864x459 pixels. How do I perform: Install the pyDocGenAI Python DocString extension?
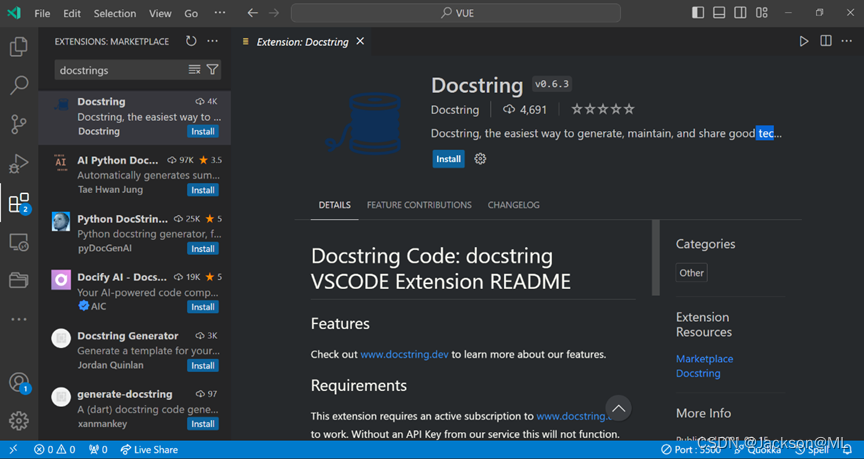[x=203, y=249]
